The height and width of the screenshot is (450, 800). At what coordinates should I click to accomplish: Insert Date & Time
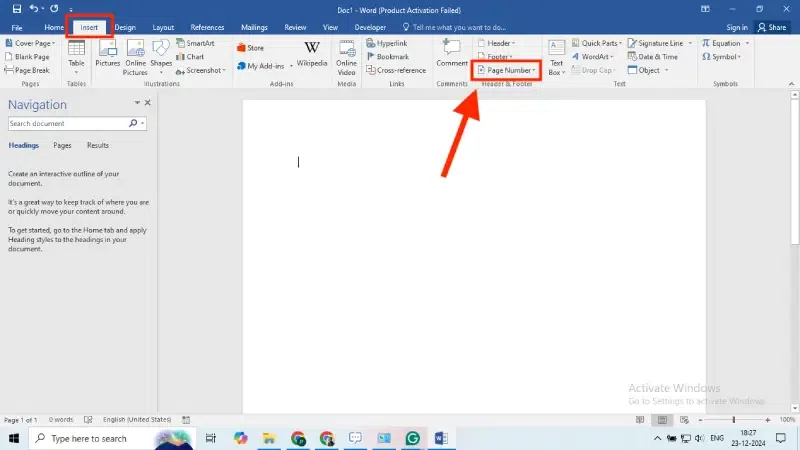653,57
